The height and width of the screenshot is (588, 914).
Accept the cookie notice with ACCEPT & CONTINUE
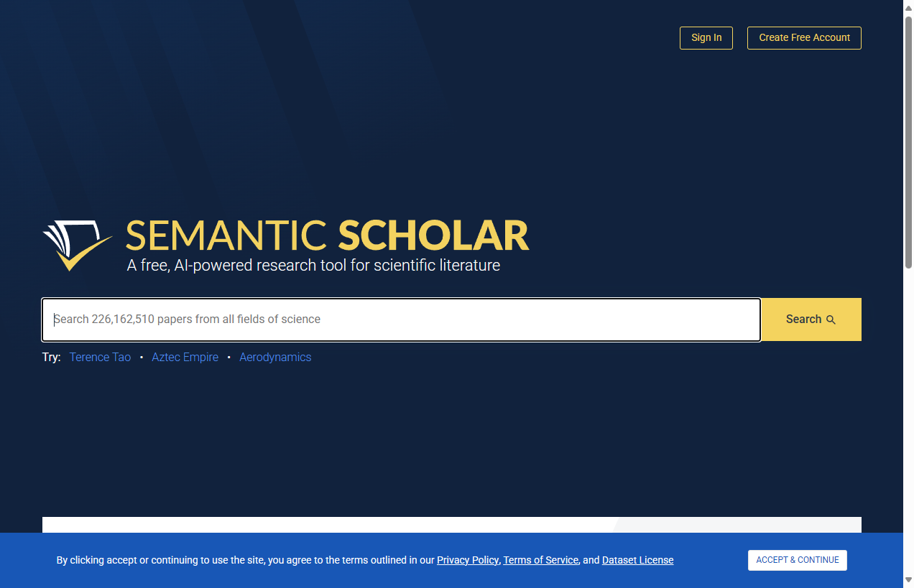797,560
